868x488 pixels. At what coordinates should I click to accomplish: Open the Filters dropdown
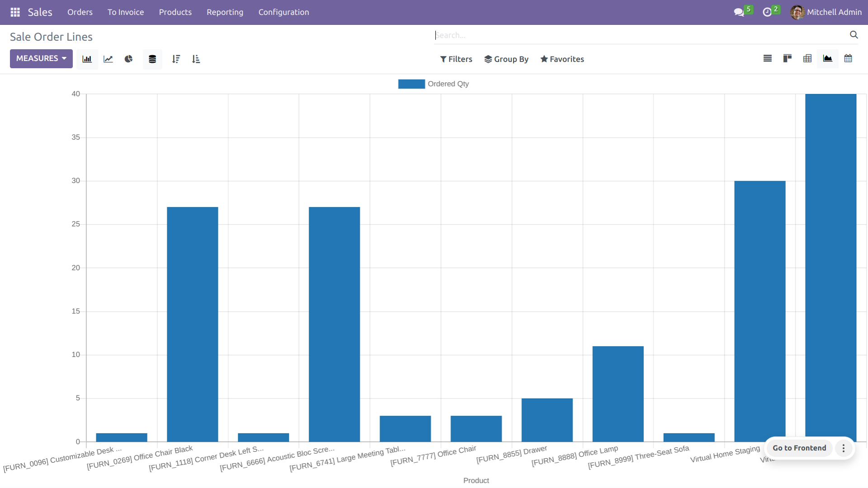[456, 59]
